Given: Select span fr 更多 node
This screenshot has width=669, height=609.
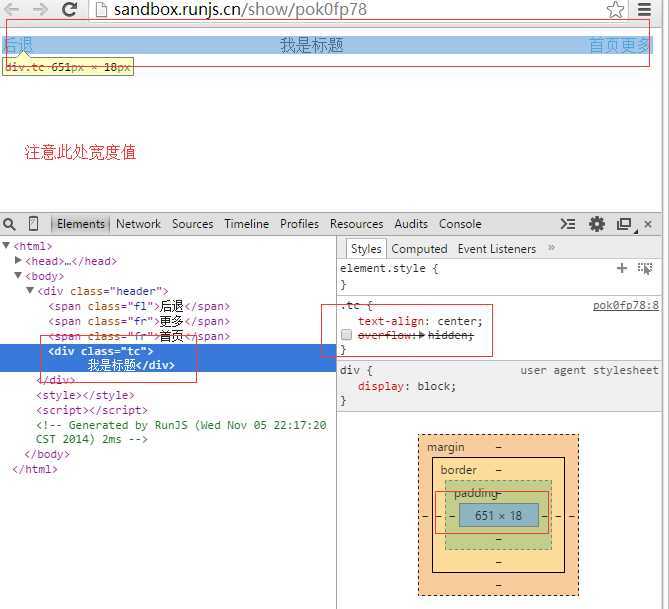Looking at the screenshot, I should pyautogui.click(x=139, y=321).
